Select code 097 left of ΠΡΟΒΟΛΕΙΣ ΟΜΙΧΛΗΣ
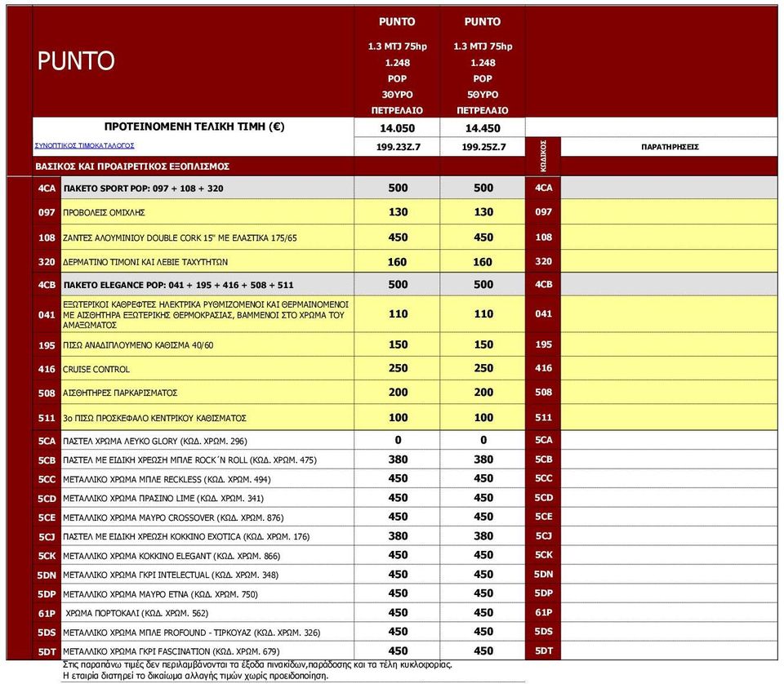 click(x=47, y=213)
